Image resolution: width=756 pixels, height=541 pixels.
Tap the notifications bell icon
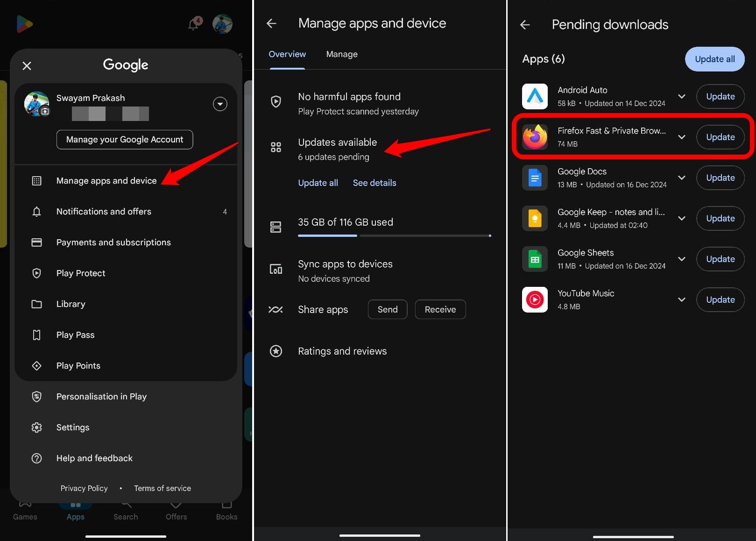pos(194,24)
